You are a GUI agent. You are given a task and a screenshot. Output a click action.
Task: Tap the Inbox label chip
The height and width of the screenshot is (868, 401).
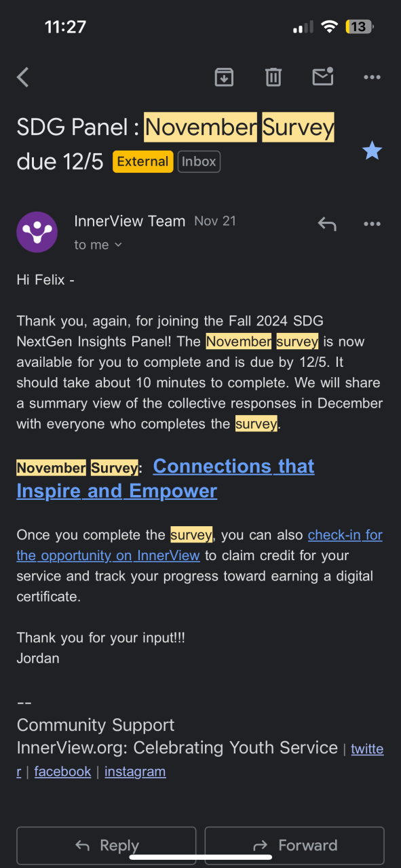(199, 162)
